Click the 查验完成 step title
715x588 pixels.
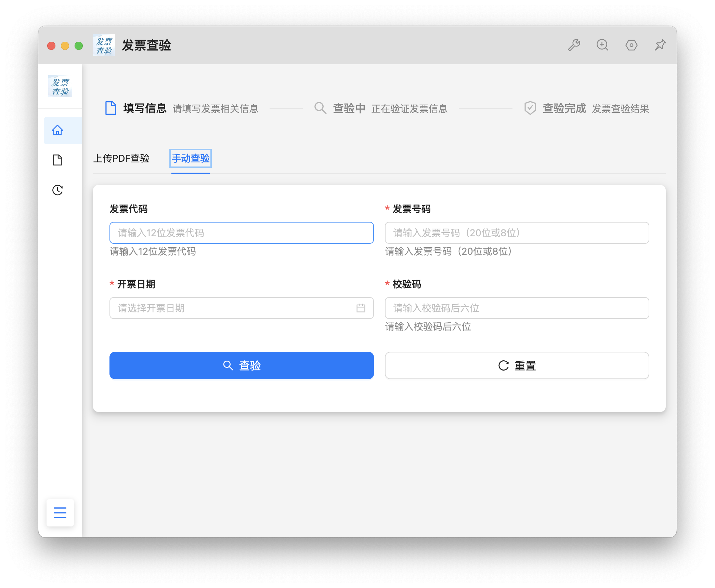(564, 108)
